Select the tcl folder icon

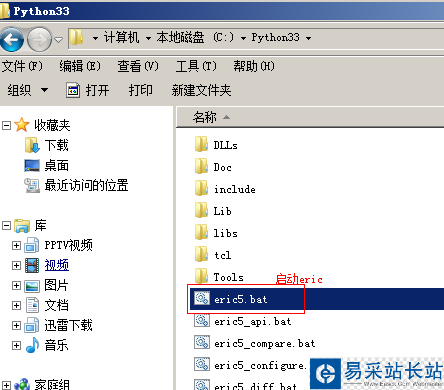[x=201, y=254]
